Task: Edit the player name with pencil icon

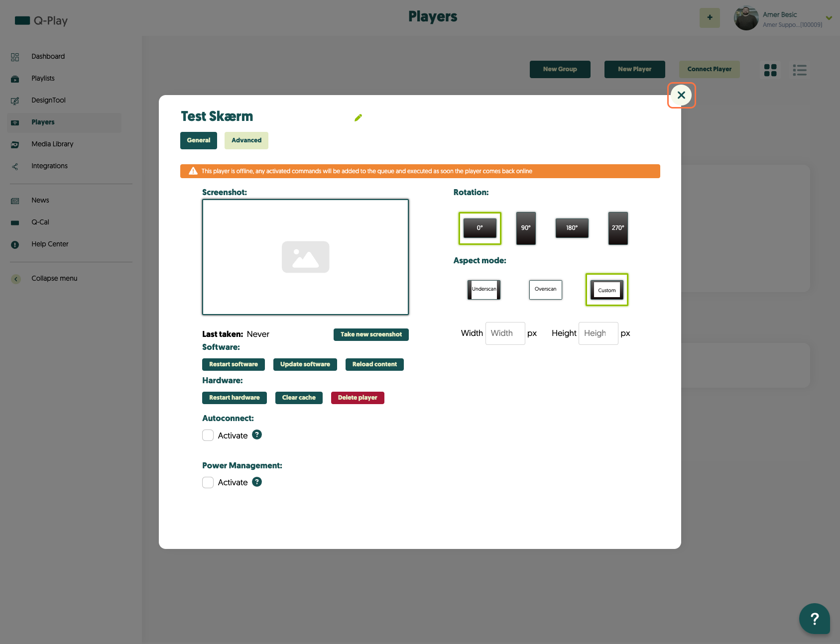Action: [x=358, y=118]
